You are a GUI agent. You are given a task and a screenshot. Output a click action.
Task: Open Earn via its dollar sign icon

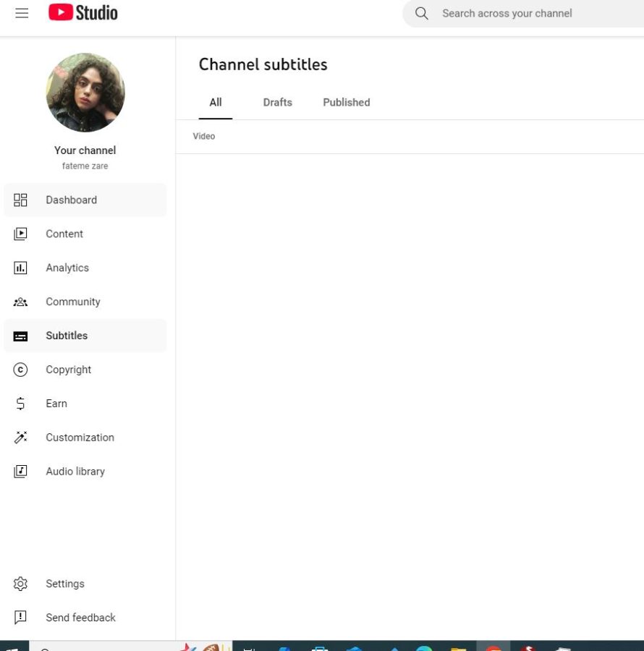20,404
